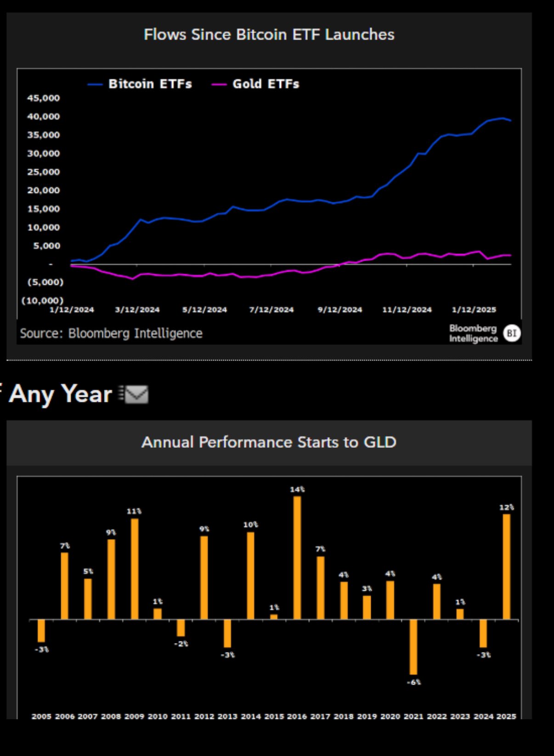This screenshot has width=554, height=756.
Task: Select the Gold ETFs legend label
Action: click(x=266, y=84)
